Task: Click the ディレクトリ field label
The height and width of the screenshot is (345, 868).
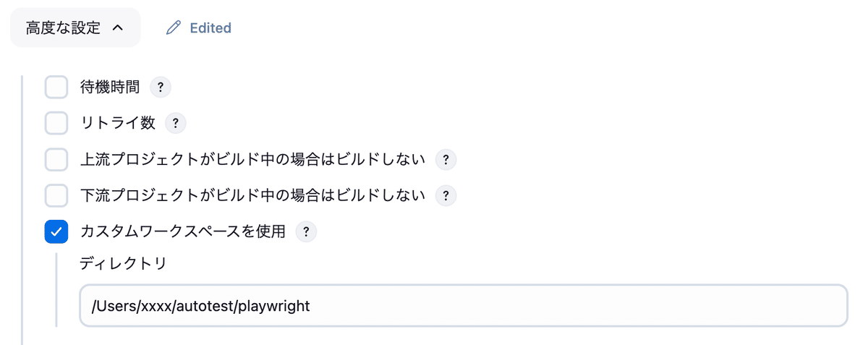Action: click(123, 263)
